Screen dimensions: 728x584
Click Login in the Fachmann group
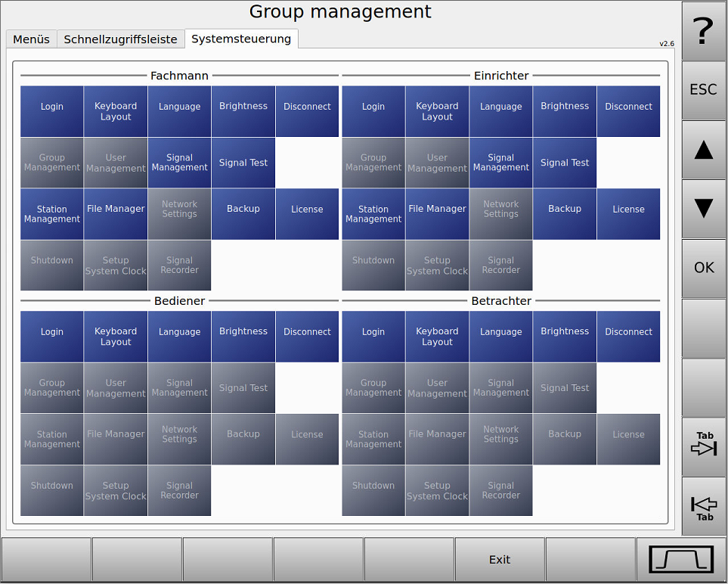pyautogui.click(x=51, y=111)
